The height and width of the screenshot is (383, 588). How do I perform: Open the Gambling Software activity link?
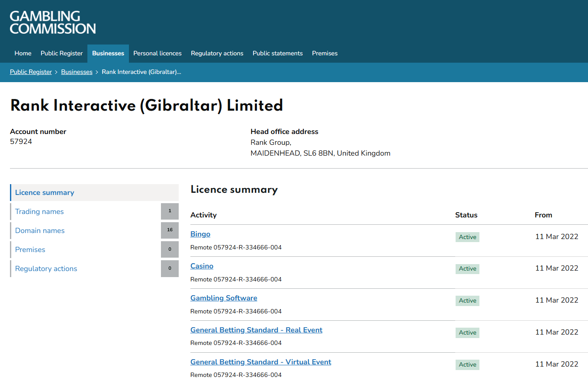tap(224, 298)
